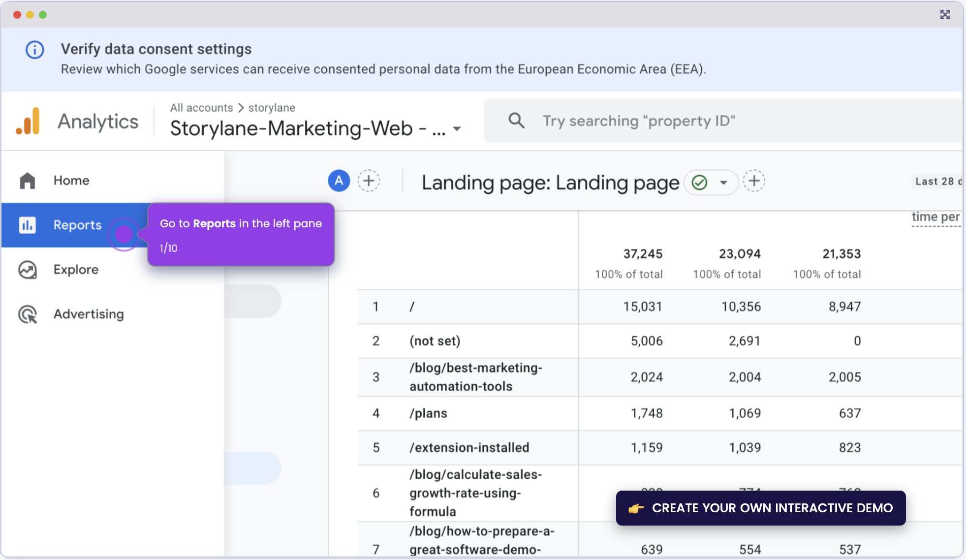Open the /plans landing page entry
The image size is (966, 560).
coord(428,413)
